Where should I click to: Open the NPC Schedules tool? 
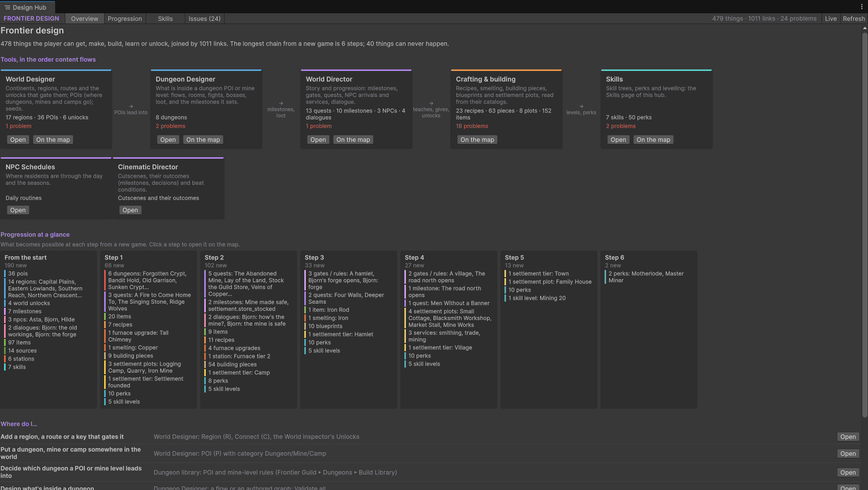[x=18, y=210]
